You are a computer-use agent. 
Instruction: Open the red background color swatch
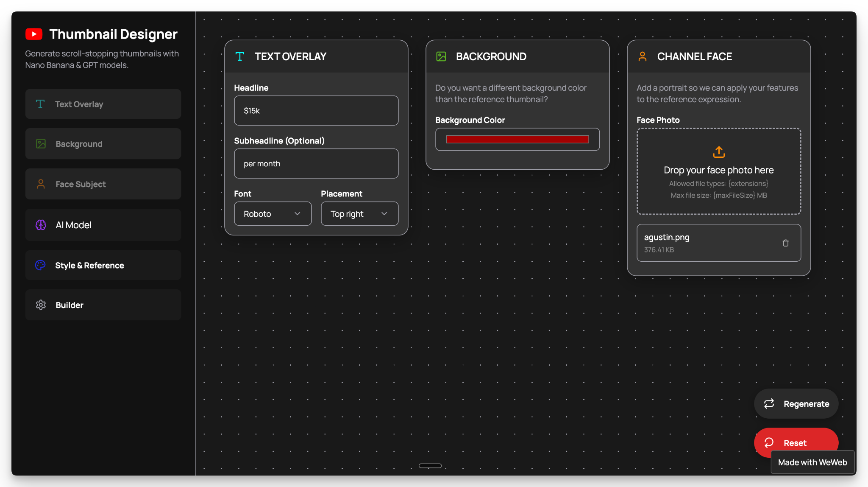tap(517, 140)
